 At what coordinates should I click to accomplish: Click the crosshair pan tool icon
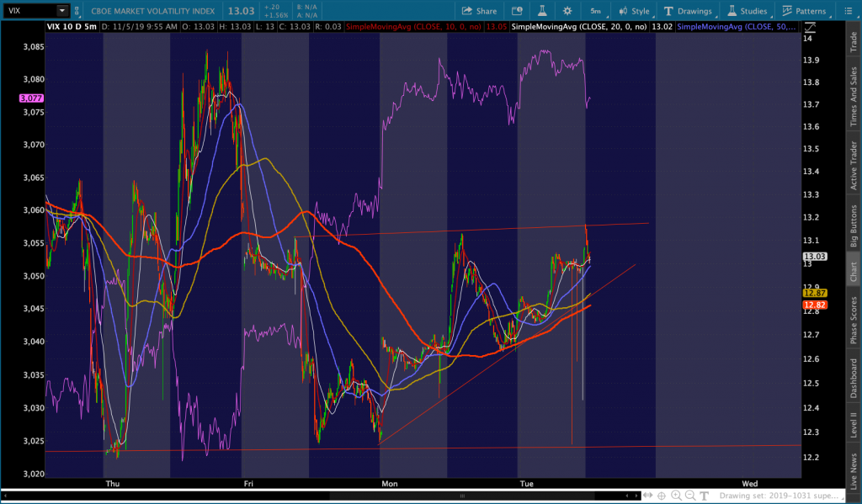click(662, 496)
